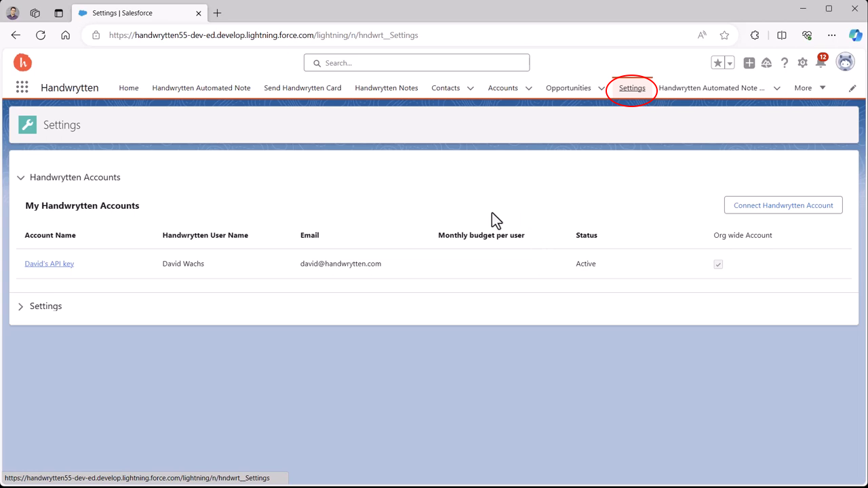Expand the Settings section chevron

(21, 306)
